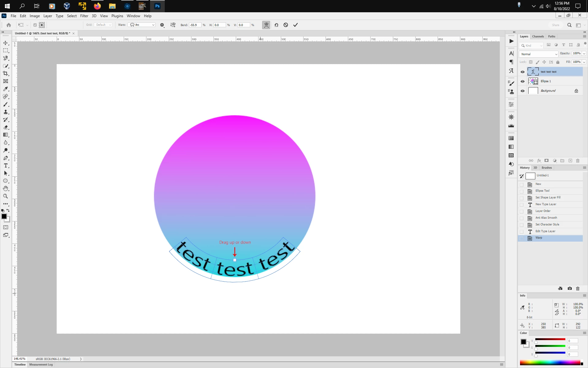Reset warp with the undo arrow icon
Viewport: 588px width, 368px height.
[x=276, y=25]
